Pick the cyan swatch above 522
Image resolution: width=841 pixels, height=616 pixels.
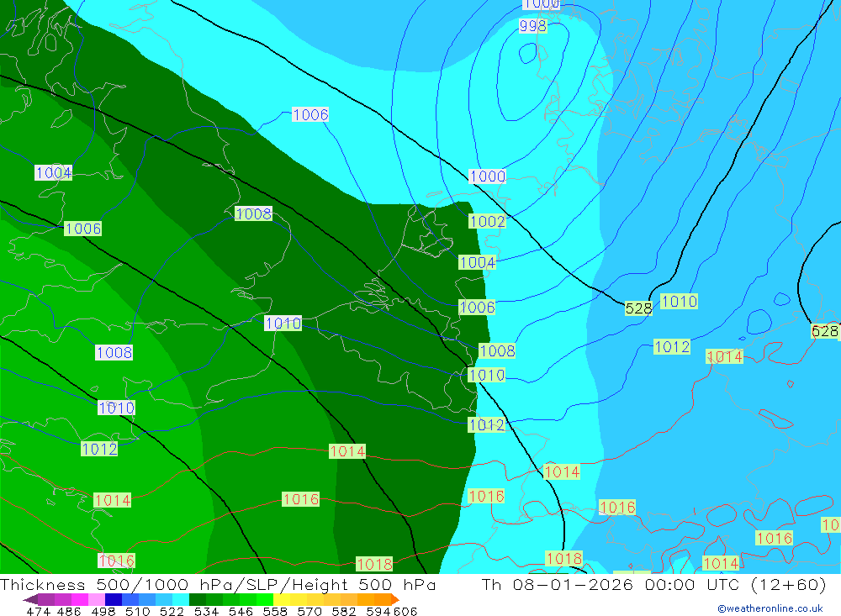click(x=181, y=599)
